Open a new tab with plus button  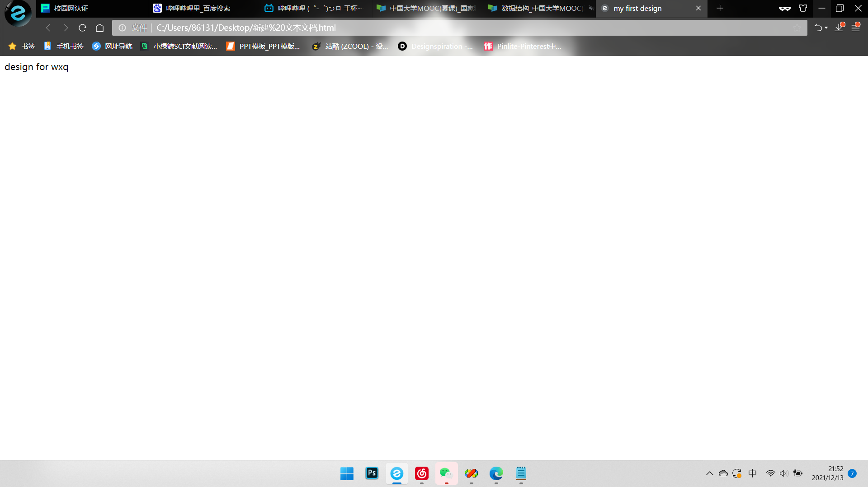point(720,8)
